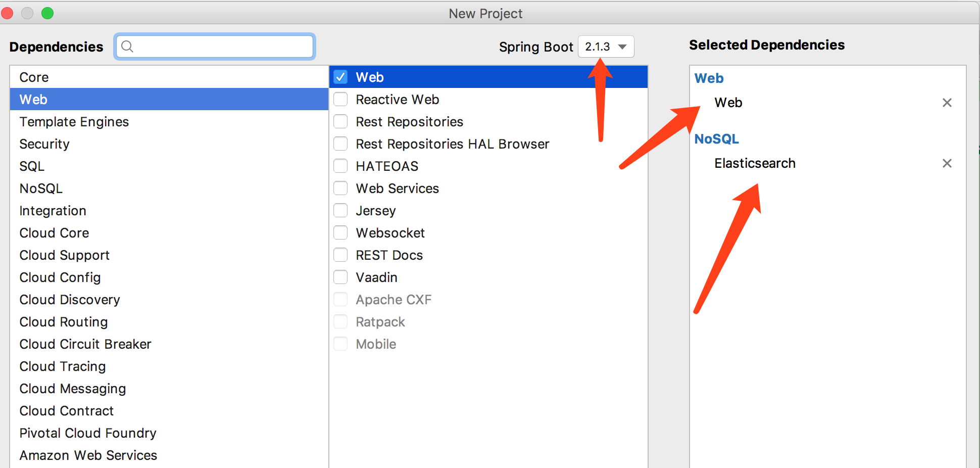Select the Core category
980x468 pixels.
tap(169, 77)
